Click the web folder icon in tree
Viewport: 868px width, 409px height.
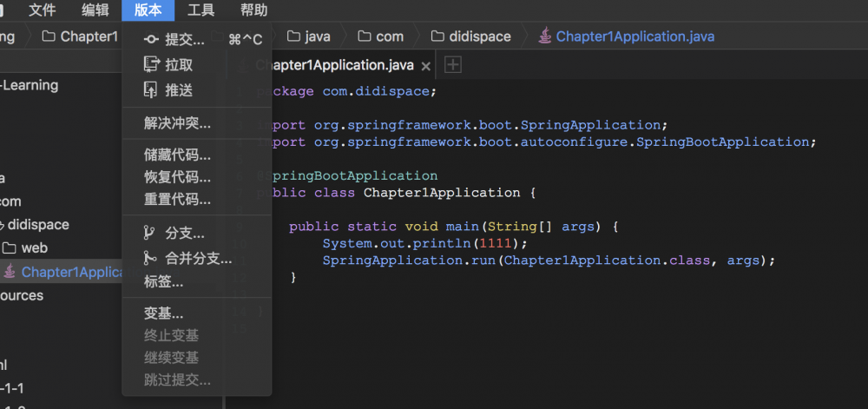[10, 248]
